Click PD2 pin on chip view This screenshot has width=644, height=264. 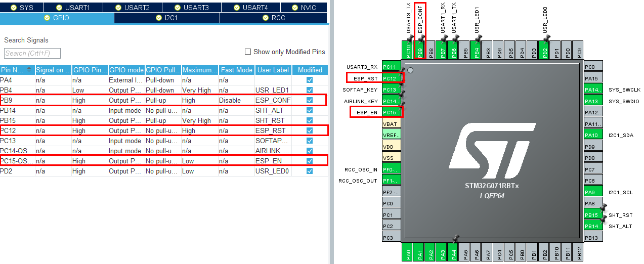[x=543, y=49]
